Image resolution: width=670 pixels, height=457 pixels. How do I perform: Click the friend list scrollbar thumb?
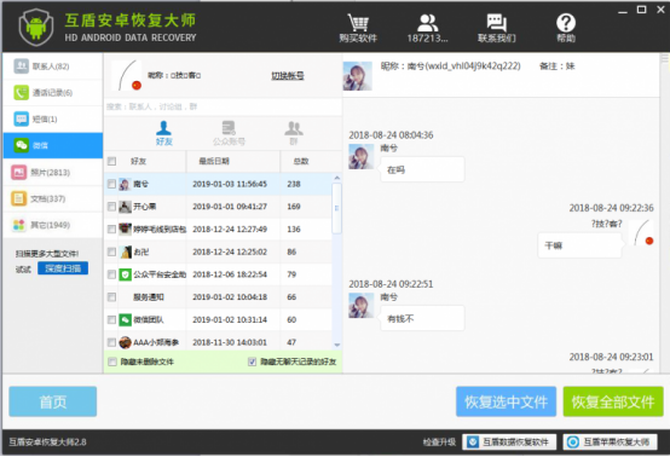(x=337, y=208)
